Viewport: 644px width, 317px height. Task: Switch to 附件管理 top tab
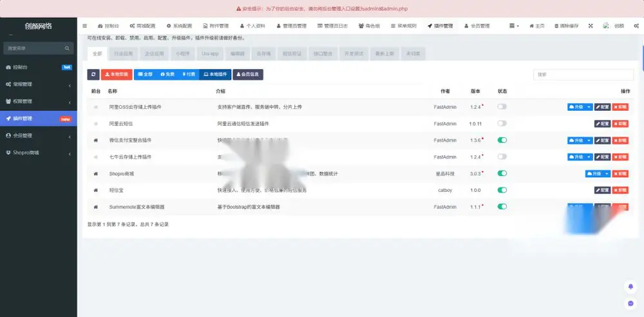pyautogui.click(x=216, y=26)
